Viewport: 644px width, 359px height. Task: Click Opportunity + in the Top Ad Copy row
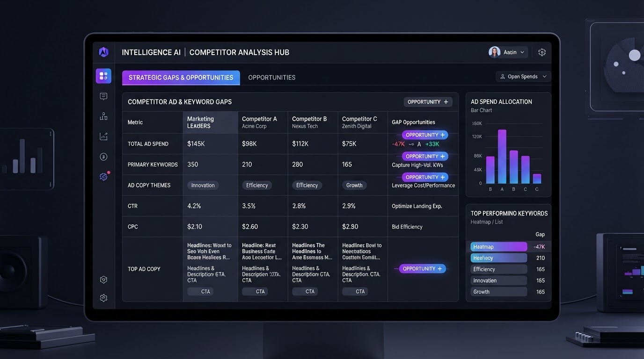[x=422, y=269]
